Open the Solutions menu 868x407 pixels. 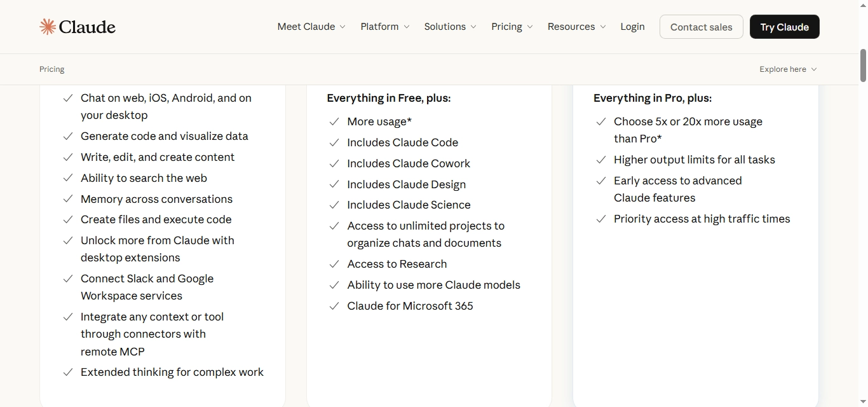pyautogui.click(x=450, y=27)
